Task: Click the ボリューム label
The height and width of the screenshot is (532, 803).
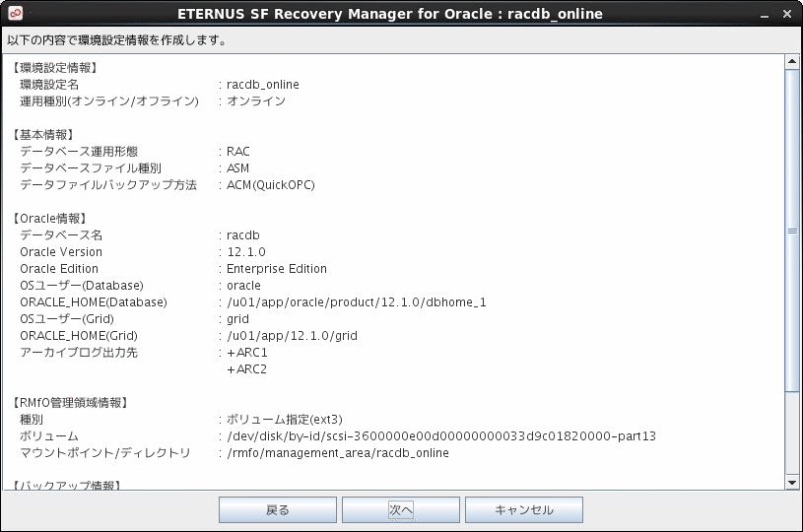Action: (48, 436)
